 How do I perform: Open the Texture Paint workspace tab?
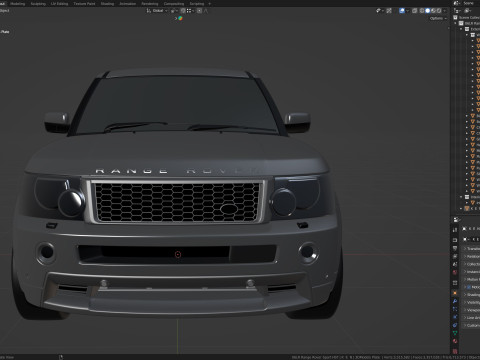click(84, 4)
